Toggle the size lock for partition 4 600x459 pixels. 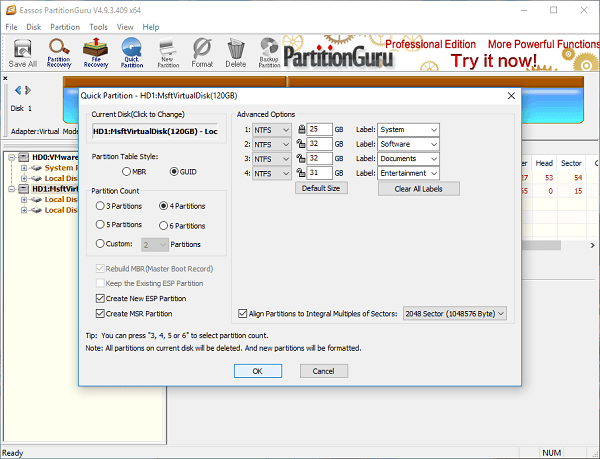pos(301,173)
